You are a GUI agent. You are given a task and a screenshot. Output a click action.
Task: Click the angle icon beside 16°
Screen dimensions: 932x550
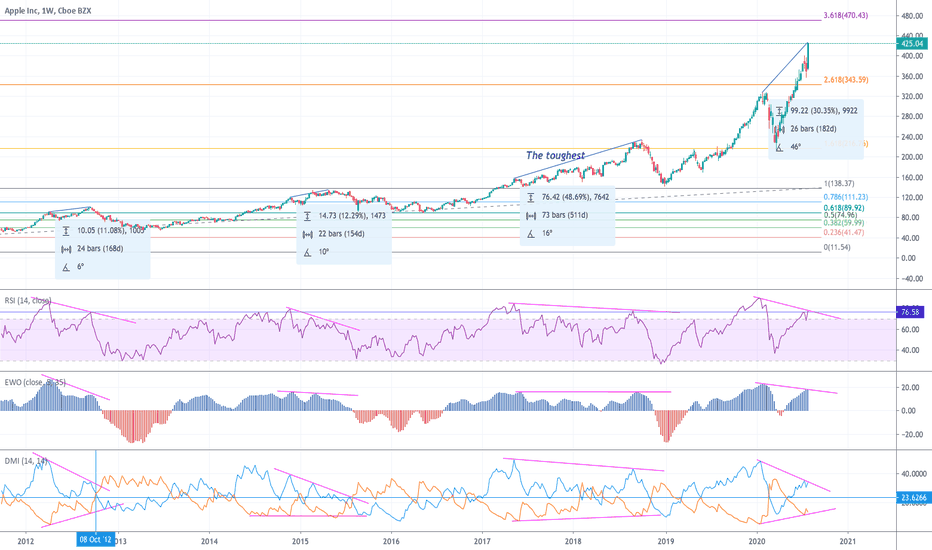click(531, 233)
